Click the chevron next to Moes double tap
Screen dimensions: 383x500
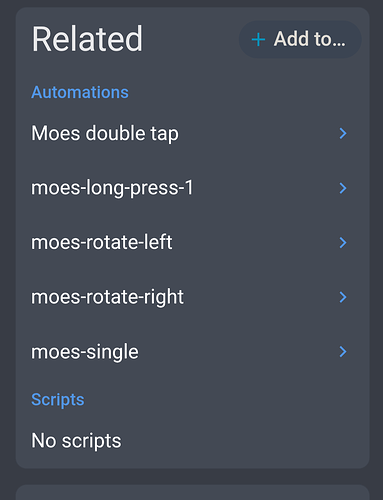coord(343,133)
